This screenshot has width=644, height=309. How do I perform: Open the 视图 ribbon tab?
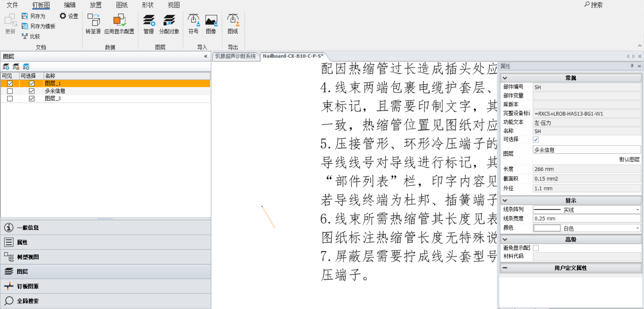[x=174, y=5]
